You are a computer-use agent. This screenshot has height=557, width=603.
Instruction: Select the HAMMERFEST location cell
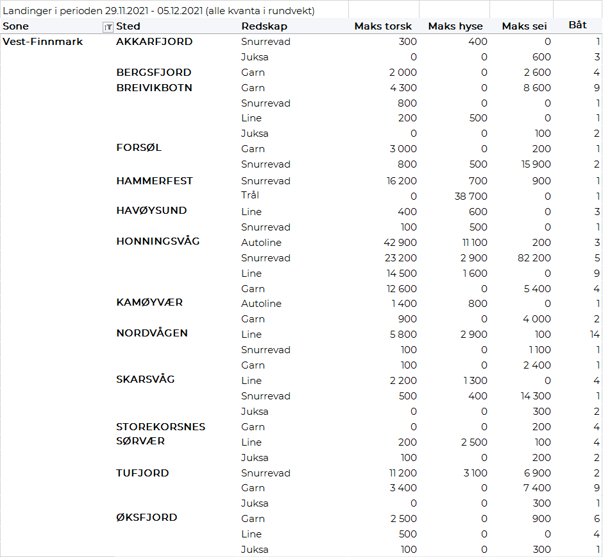pos(154,181)
